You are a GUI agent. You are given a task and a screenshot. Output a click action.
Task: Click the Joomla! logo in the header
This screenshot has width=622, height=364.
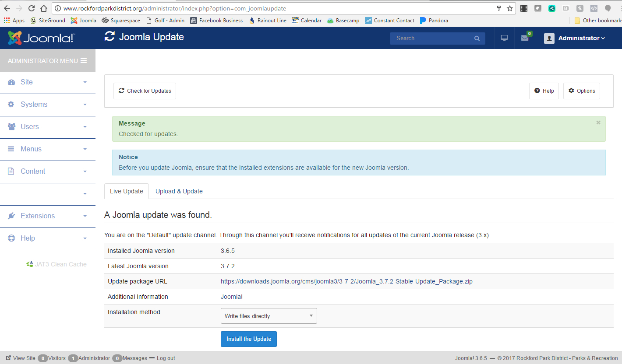(42, 38)
